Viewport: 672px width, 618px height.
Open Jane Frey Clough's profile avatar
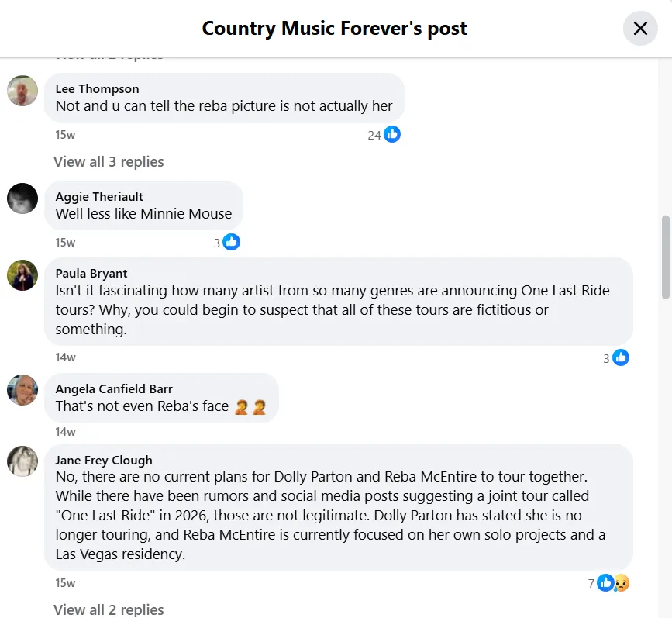[22, 461]
